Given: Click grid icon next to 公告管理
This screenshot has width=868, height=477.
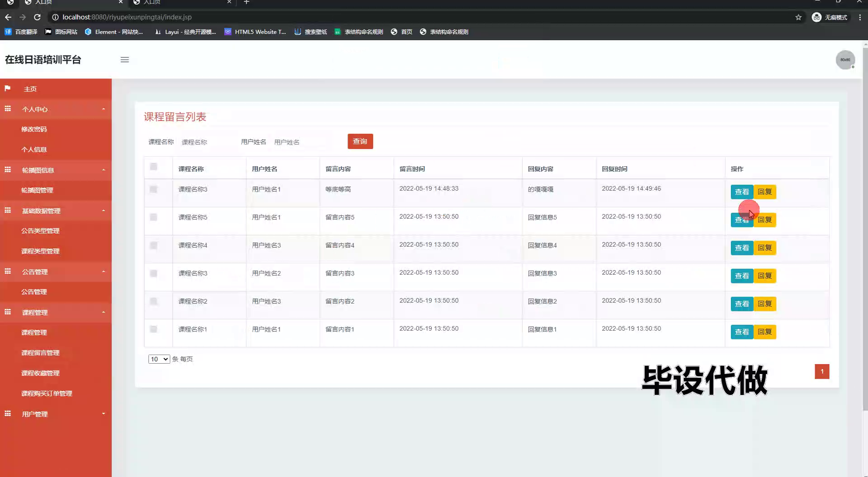Looking at the screenshot, I should [x=8, y=271].
